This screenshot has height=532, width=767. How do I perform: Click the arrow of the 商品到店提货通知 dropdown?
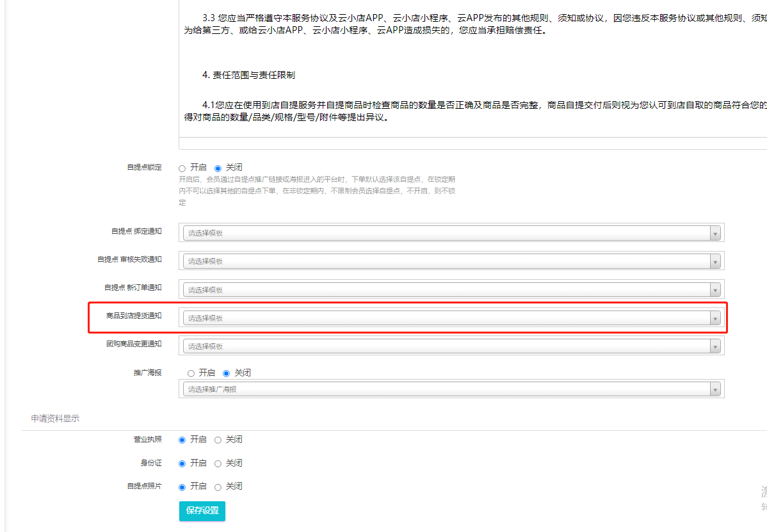coord(715,318)
